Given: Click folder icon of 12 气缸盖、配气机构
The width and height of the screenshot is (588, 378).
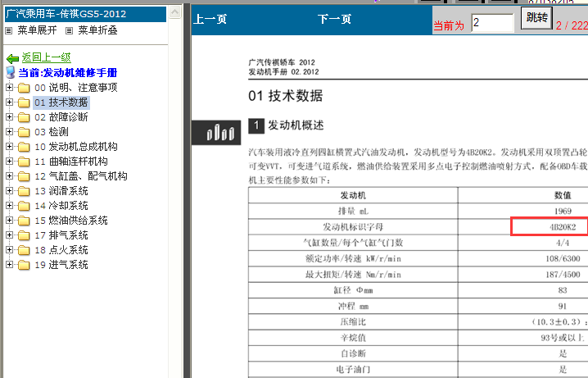Looking at the screenshot, I should point(24,176).
